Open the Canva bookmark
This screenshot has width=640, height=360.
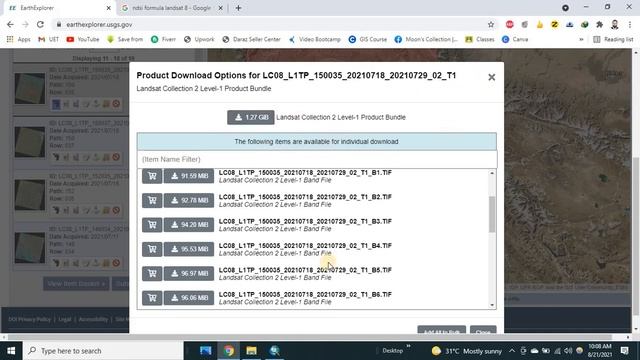pyautogui.click(x=515, y=39)
